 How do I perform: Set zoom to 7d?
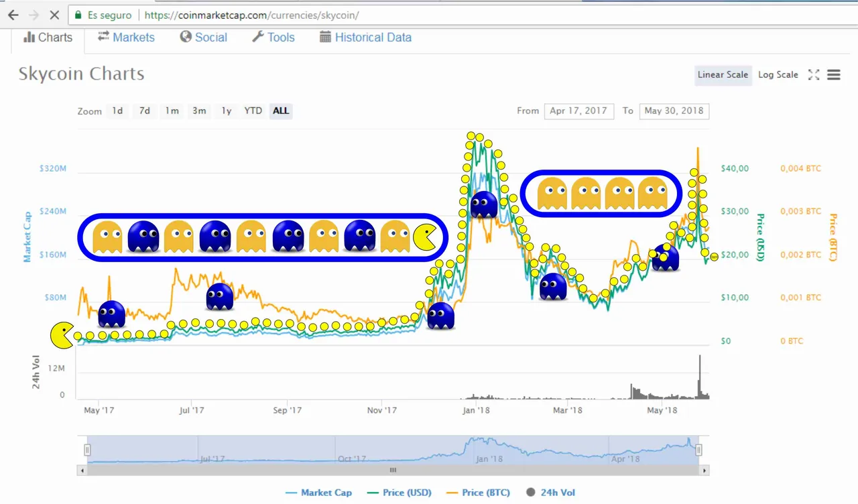click(145, 111)
